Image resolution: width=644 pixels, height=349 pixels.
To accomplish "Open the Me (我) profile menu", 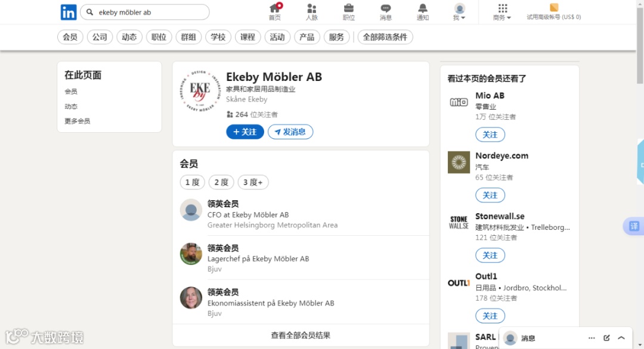I will (459, 12).
